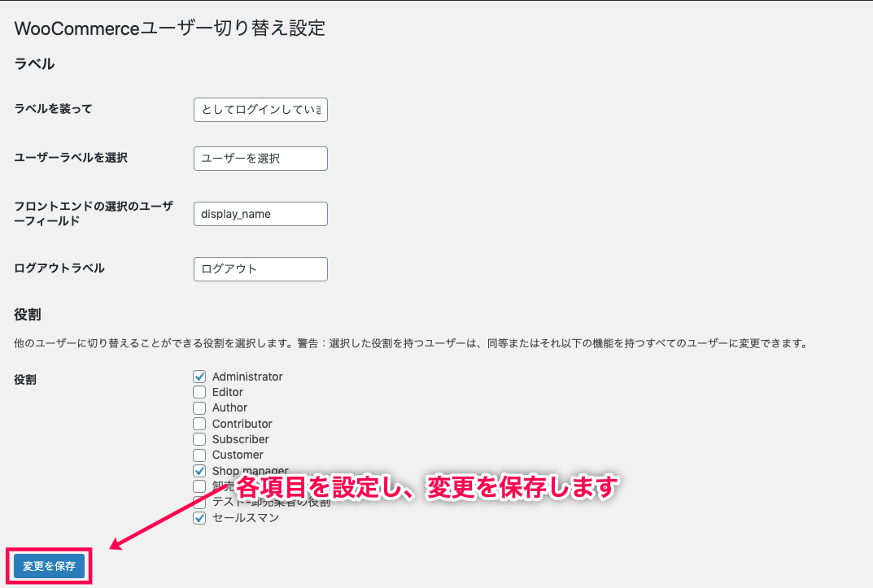Uncheck the Administrator role checkbox
This screenshot has width=873, height=588.
tap(199, 377)
